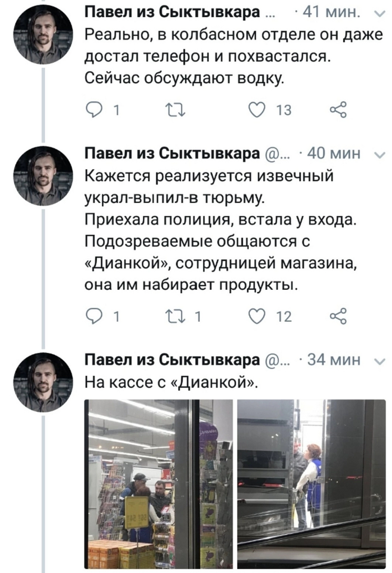Viewport: 392px width, 573px height.
Task: Share the tweet about police arriving
Action: tap(338, 317)
